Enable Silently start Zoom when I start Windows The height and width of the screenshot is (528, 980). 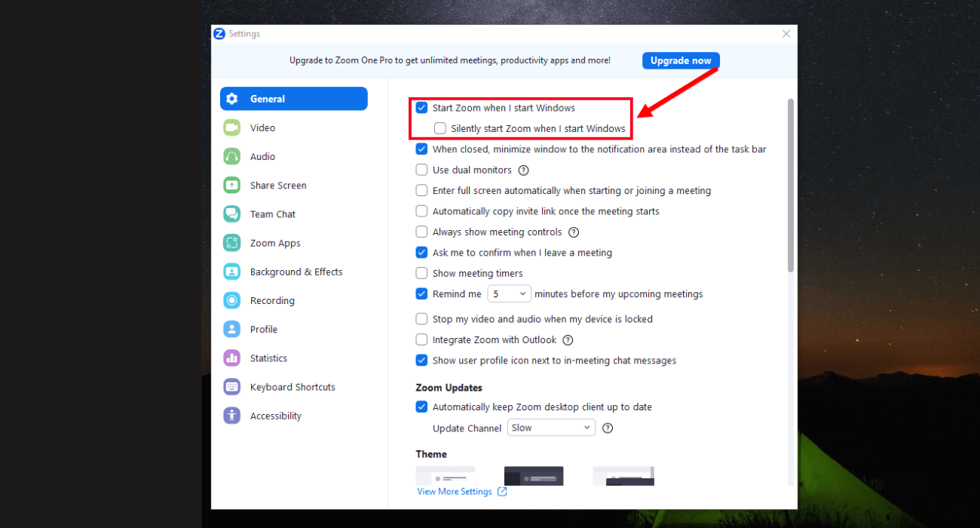[440, 128]
